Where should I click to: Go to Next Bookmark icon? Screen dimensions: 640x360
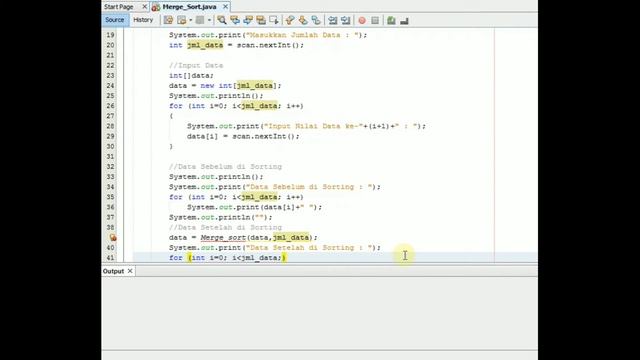click(x=303, y=20)
